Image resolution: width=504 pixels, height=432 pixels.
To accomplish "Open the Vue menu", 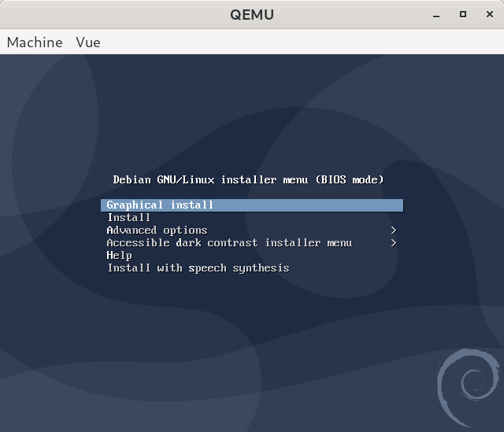I will (88, 42).
